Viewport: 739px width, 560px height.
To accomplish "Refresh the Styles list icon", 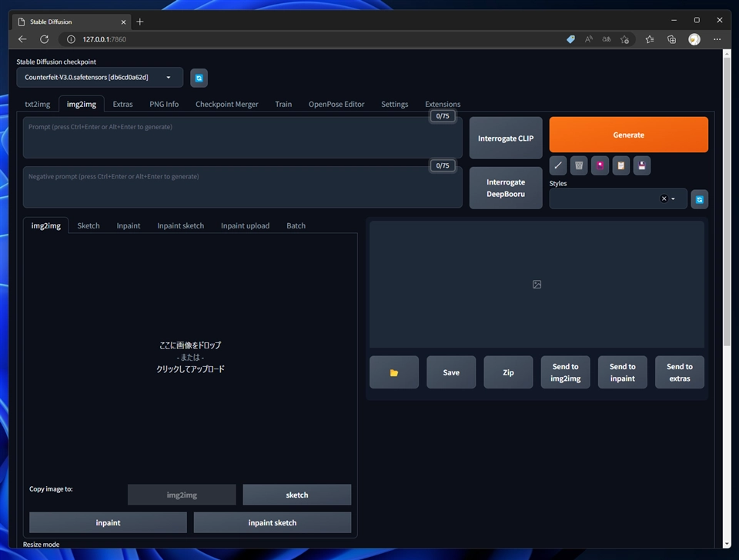I will tap(700, 199).
